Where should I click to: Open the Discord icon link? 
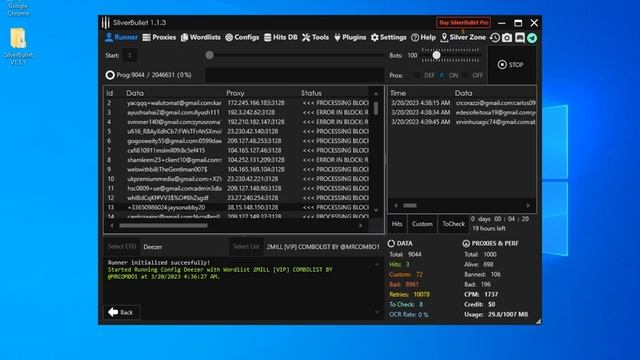click(x=520, y=38)
